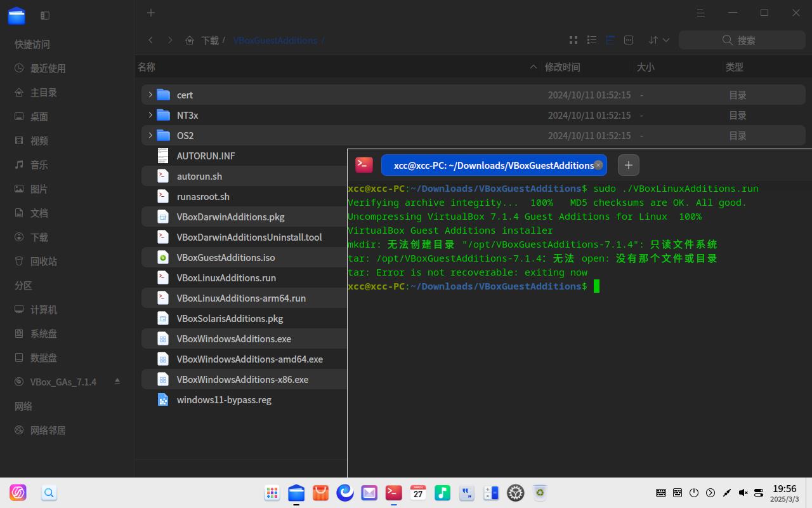Eject the VBox_GAs_7.1.4 disc
The height and width of the screenshot is (508, 812).
(x=117, y=381)
